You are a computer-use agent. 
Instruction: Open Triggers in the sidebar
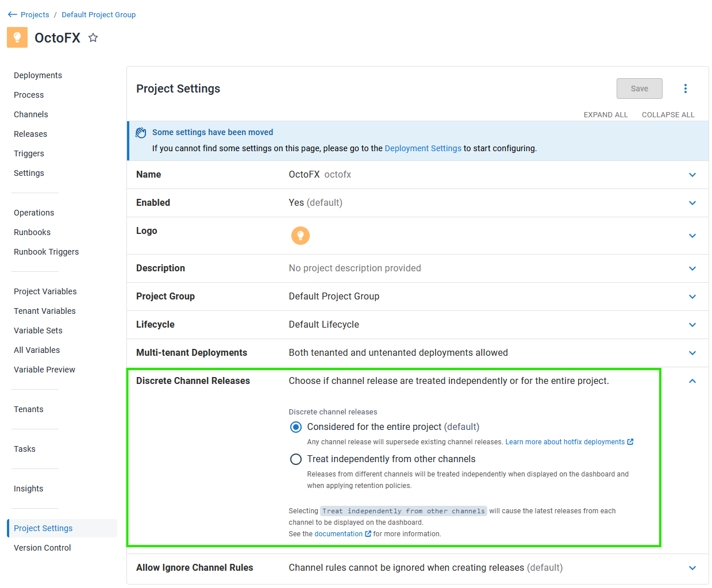pos(29,153)
